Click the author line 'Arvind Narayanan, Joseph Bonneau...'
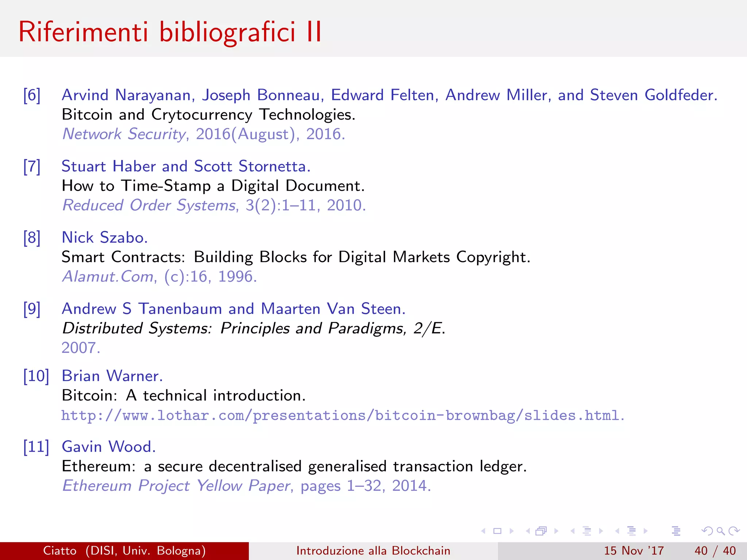 click(390, 95)
